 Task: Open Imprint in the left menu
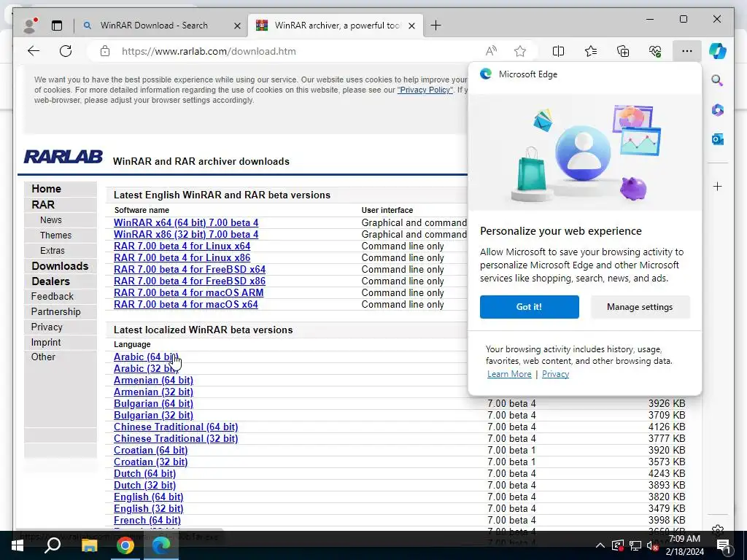coord(46,342)
